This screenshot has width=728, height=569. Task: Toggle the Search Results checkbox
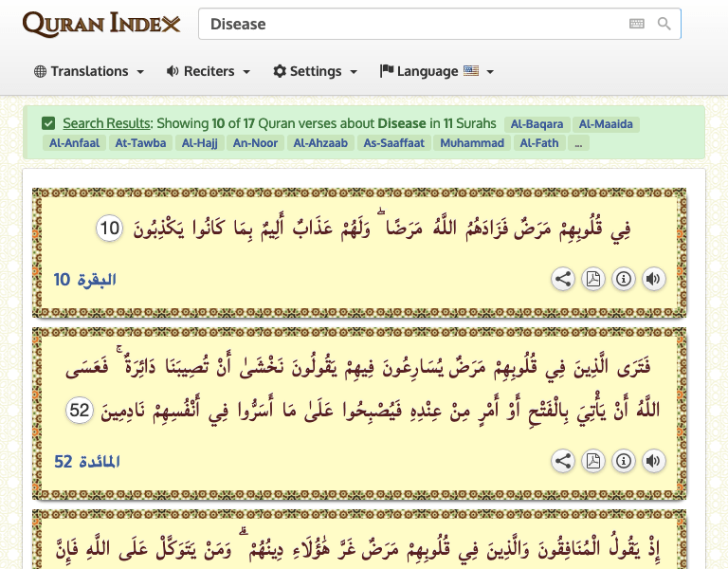(x=48, y=123)
